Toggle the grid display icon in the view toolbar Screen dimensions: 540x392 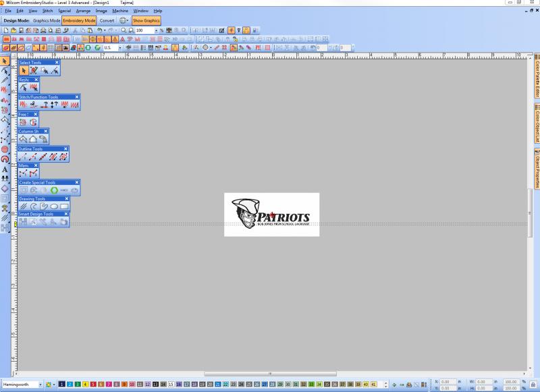51,47
